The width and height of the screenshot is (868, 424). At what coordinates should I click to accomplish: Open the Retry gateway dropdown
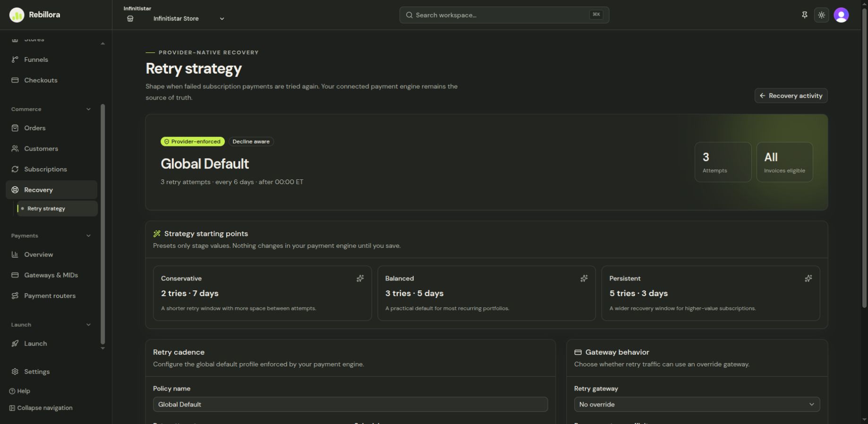coord(697,404)
